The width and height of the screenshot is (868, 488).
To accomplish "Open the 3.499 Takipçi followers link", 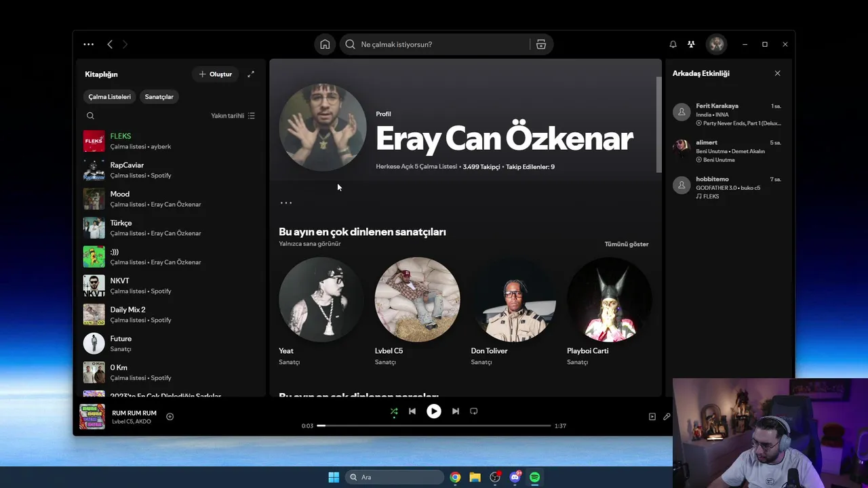I will (x=481, y=167).
